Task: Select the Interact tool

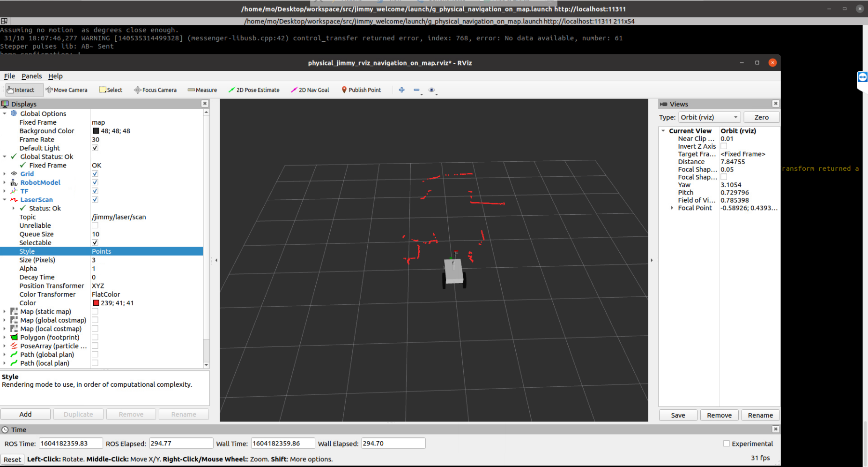Action: point(24,90)
